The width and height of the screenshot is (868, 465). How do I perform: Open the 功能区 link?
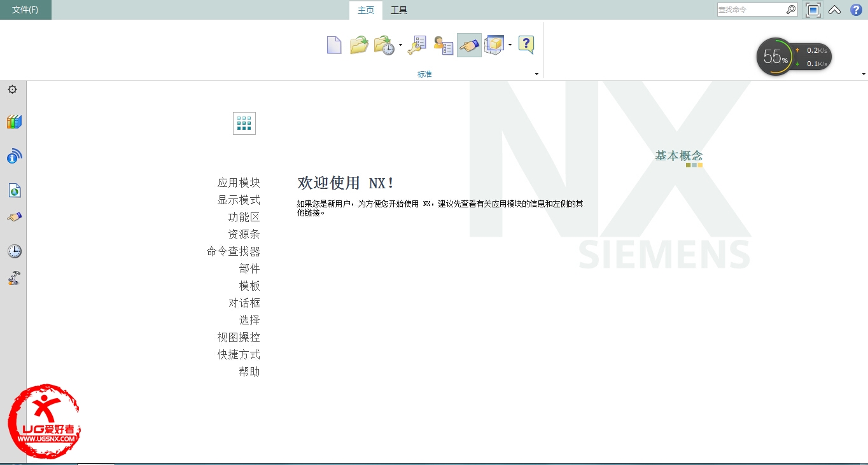click(x=244, y=218)
